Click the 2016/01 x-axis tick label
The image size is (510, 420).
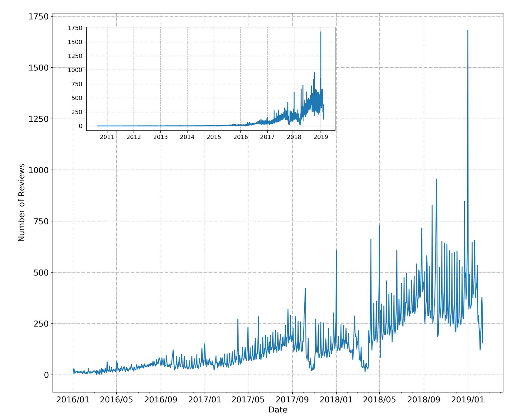click(73, 400)
